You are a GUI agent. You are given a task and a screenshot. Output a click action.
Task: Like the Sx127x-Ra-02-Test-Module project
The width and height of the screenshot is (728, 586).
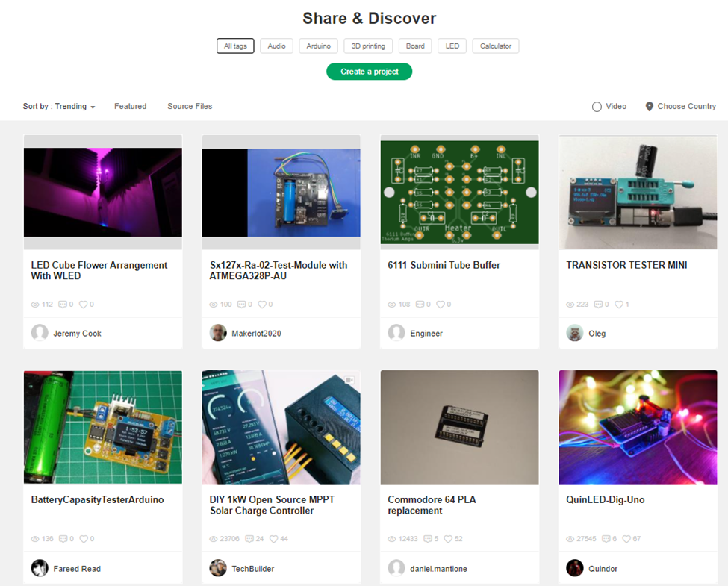[x=262, y=305]
